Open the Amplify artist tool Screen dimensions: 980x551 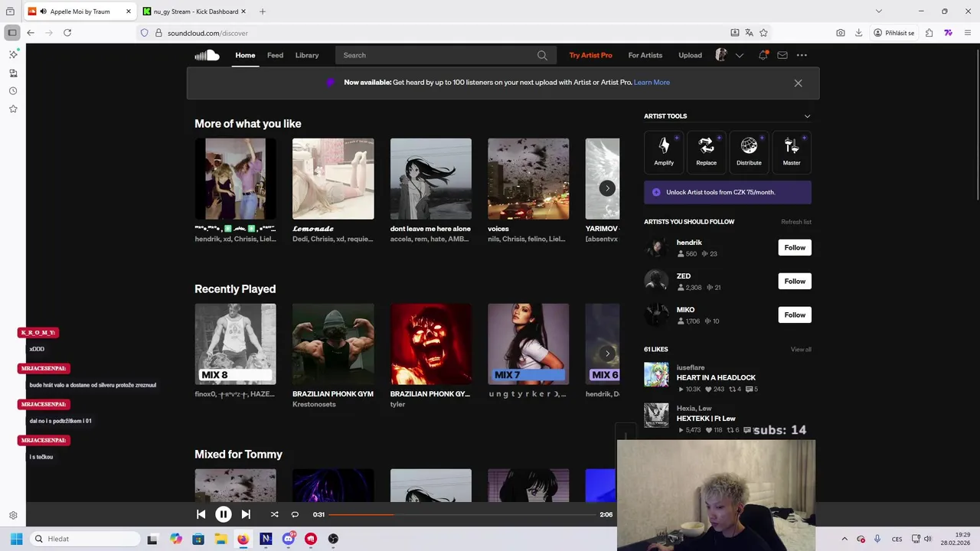(664, 151)
